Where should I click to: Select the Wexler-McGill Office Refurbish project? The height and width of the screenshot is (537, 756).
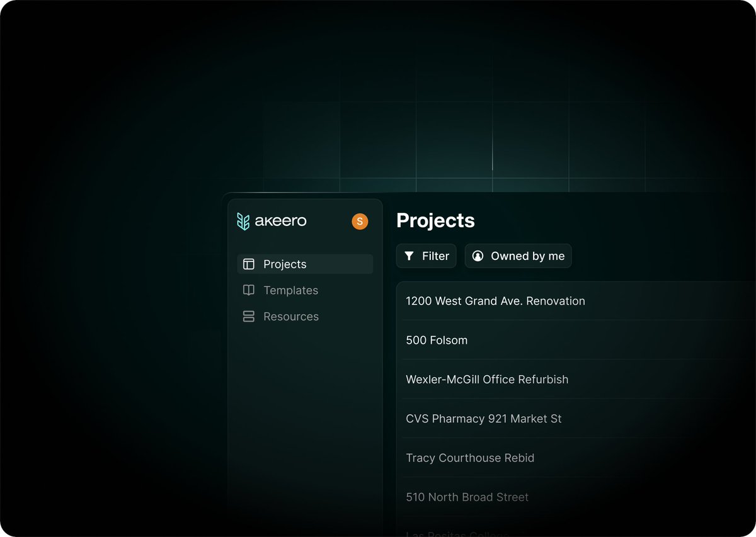click(x=487, y=379)
